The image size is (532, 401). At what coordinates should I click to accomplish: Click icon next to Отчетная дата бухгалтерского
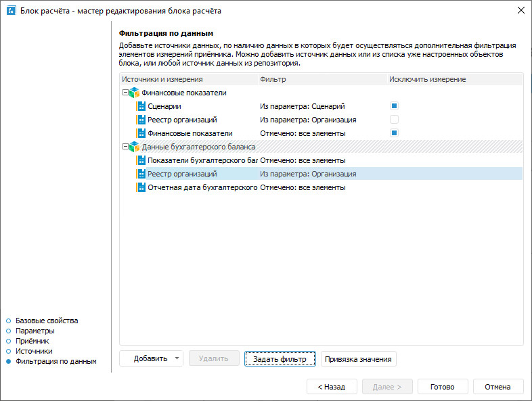pyautogui.click(x=141, y=187)
